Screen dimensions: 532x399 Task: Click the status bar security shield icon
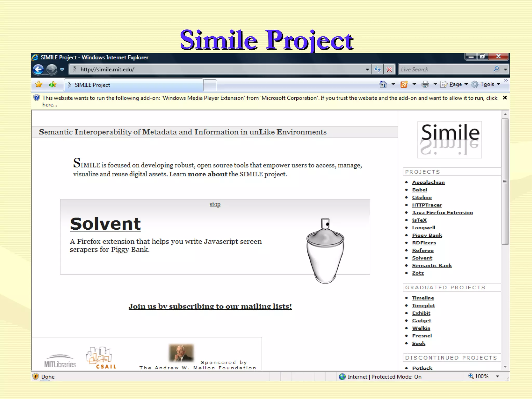36,376
